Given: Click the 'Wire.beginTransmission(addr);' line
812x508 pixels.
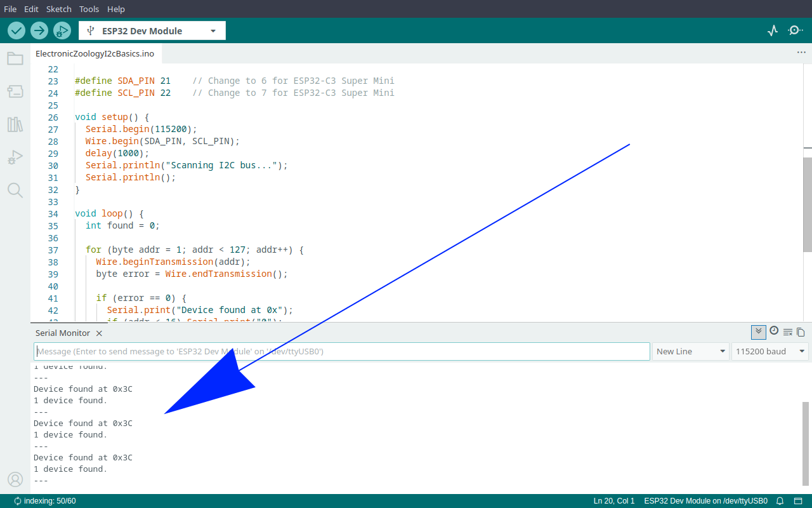Looking at the screenshot, I should pyautogui.click(x=174, y=262).
